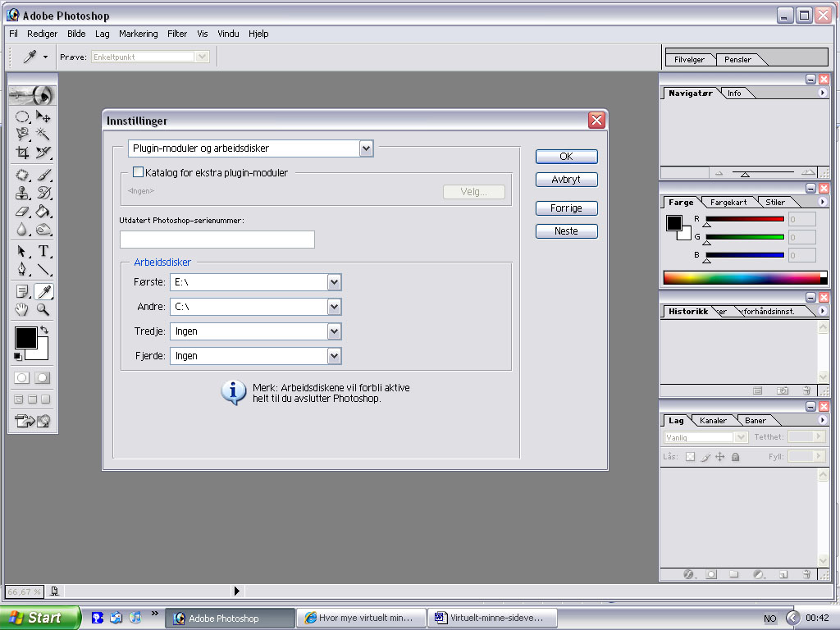Select the Eraser tool
840x630 pixels.
[22, 211]
